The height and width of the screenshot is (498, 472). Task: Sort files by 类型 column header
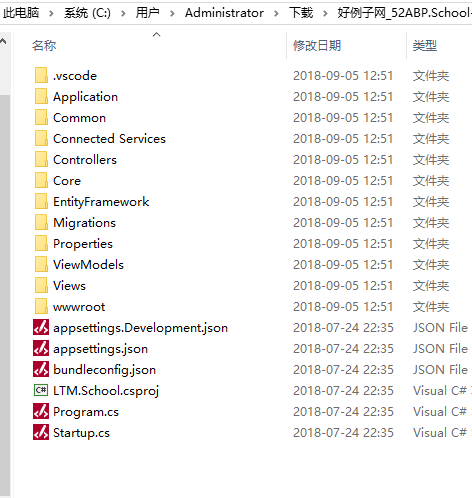425,46
